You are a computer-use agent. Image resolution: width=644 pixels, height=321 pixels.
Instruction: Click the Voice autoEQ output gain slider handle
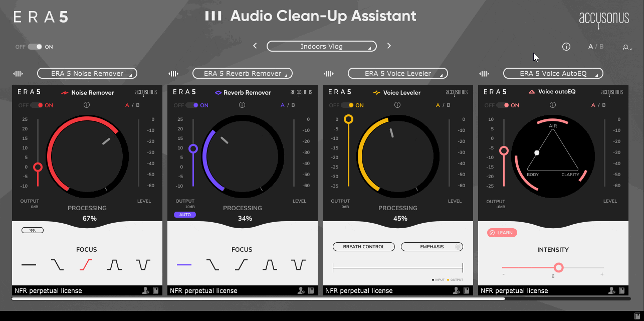coord(504,150)
